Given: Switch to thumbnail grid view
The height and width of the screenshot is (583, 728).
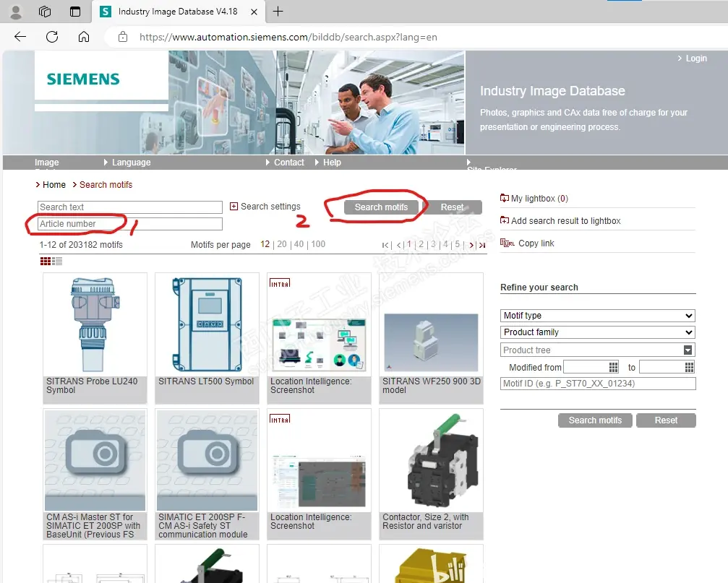Looking at the screenshot, I should (46, 262).
